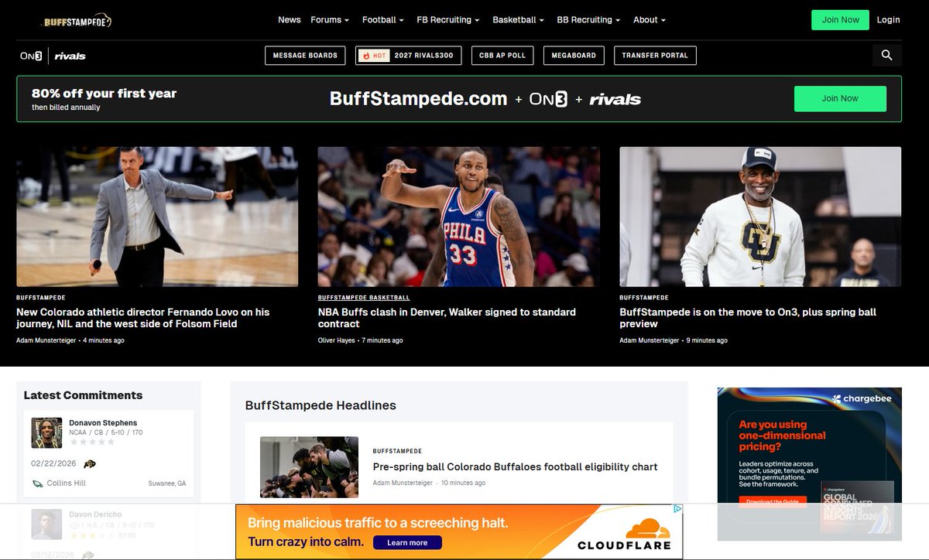Click the Collins Hill school logo
929x560 pixels.
pos(37,483)
